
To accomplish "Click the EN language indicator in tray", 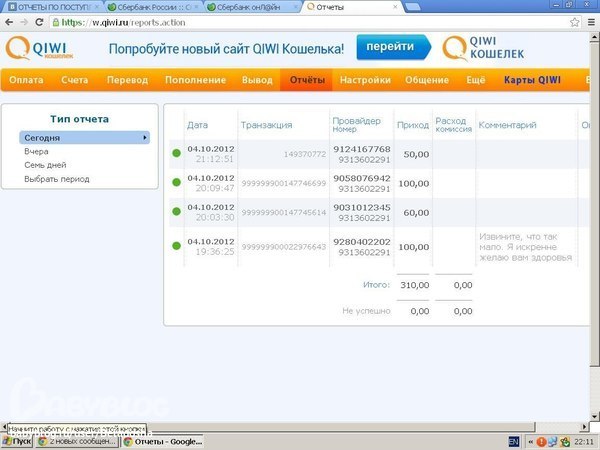I will [514, 442].
